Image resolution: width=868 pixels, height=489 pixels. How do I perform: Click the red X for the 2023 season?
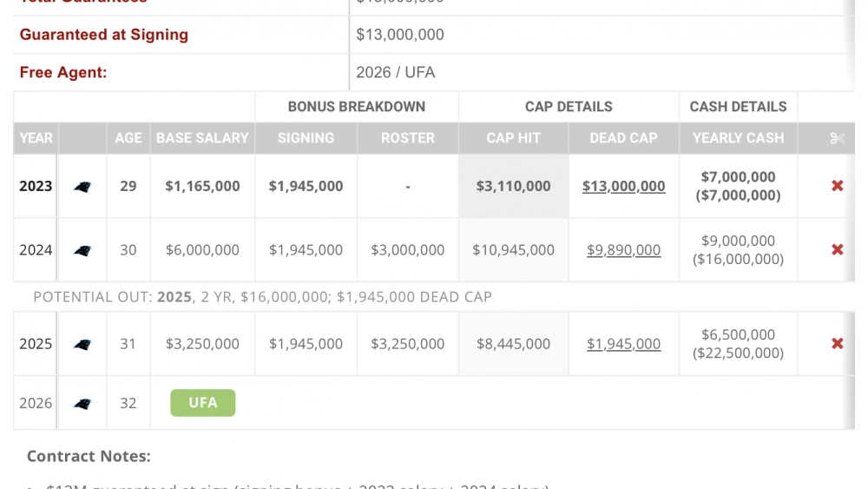pos(837,186)
